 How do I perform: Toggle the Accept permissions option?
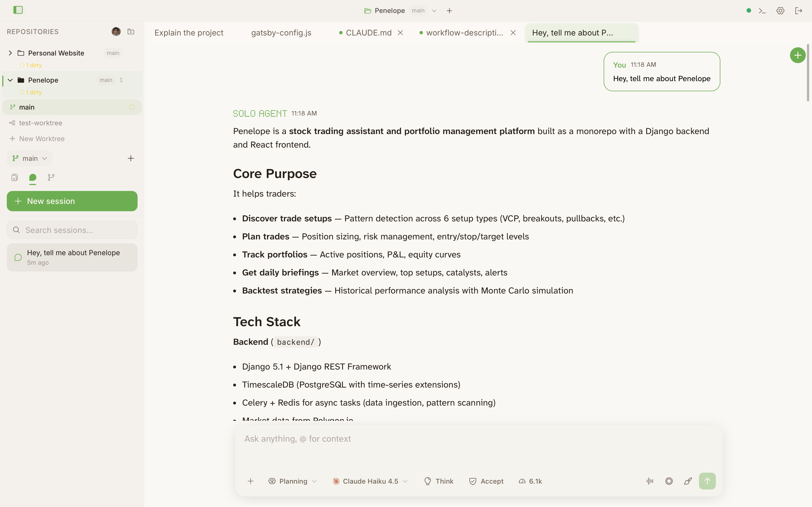click(x=486, y=481)
